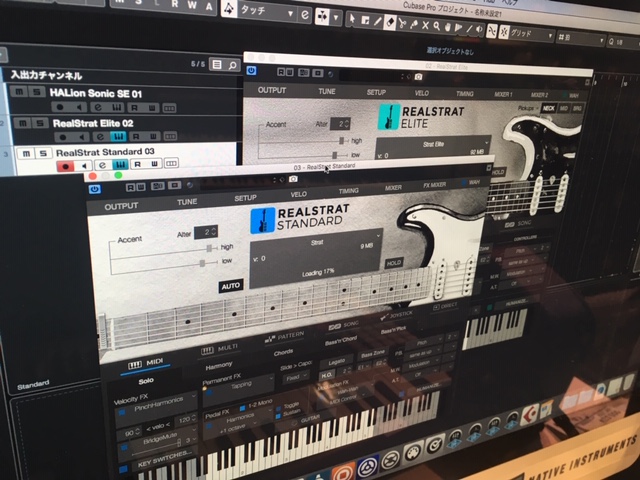
Task: Click the RealStrat Elite camera snapshot icon
Action: pos(418,77)
